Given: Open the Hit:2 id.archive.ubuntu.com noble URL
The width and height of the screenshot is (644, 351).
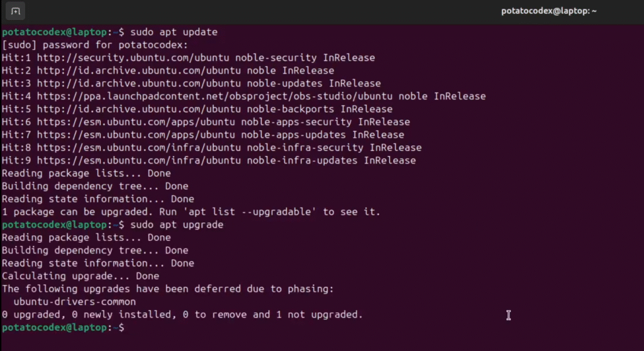Looking at the screenshot, I should click(x=139, y=70).
